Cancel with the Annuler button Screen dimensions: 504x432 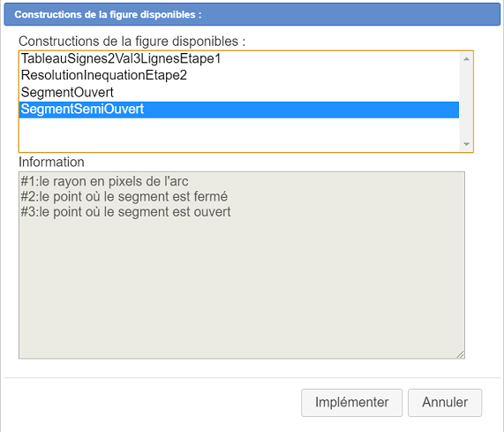click(445, 403)
